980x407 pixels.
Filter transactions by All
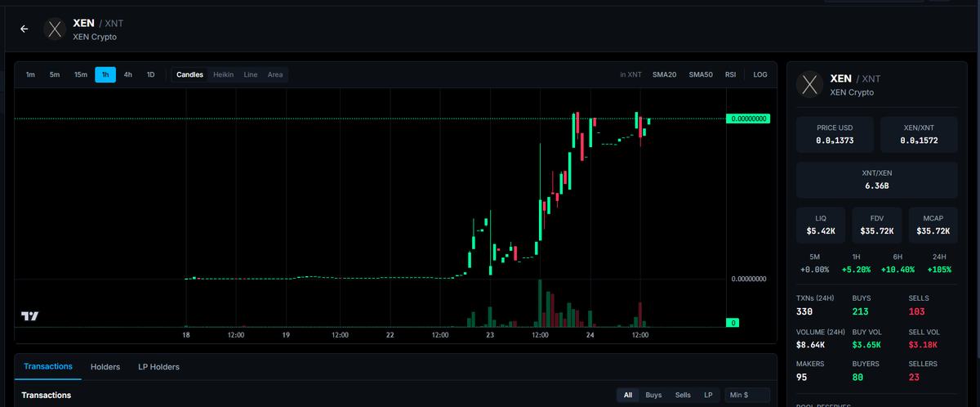628,395
